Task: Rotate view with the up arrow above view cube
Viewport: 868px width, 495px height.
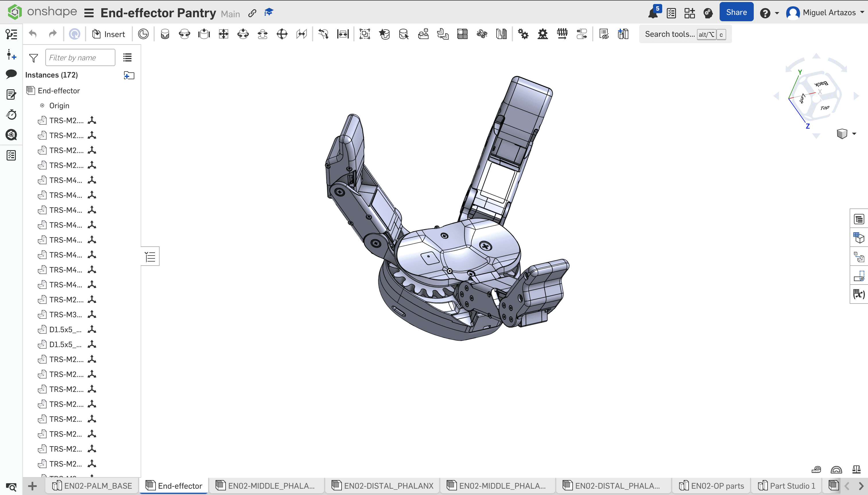Action: pos(816,55)
